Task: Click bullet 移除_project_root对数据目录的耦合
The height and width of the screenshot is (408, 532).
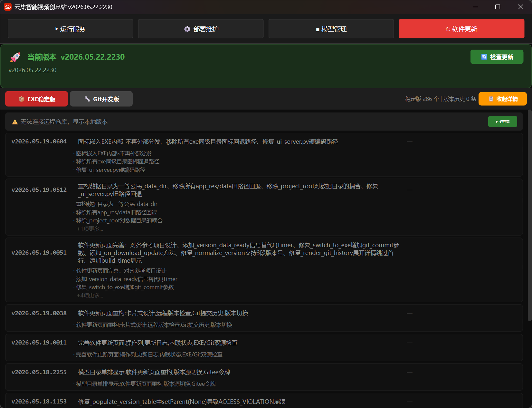Action: pyautogui.click(x=119, y=220)
